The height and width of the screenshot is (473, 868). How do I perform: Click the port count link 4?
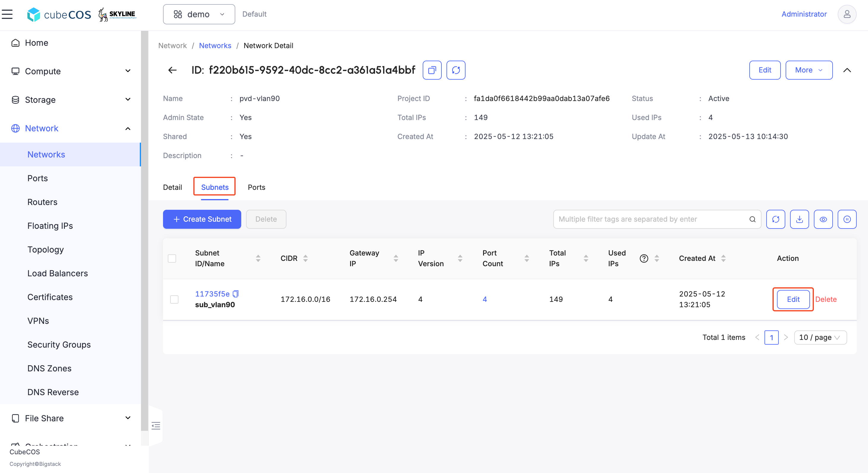point(485,299)
